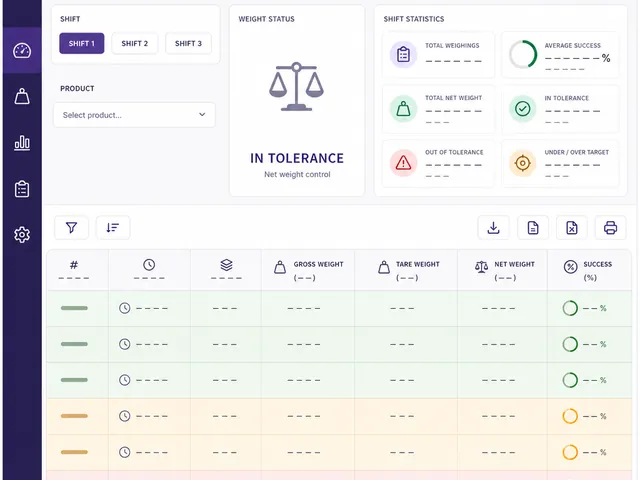Print the weighing table
Screen dimensions: 640x480
pos(611,228)
